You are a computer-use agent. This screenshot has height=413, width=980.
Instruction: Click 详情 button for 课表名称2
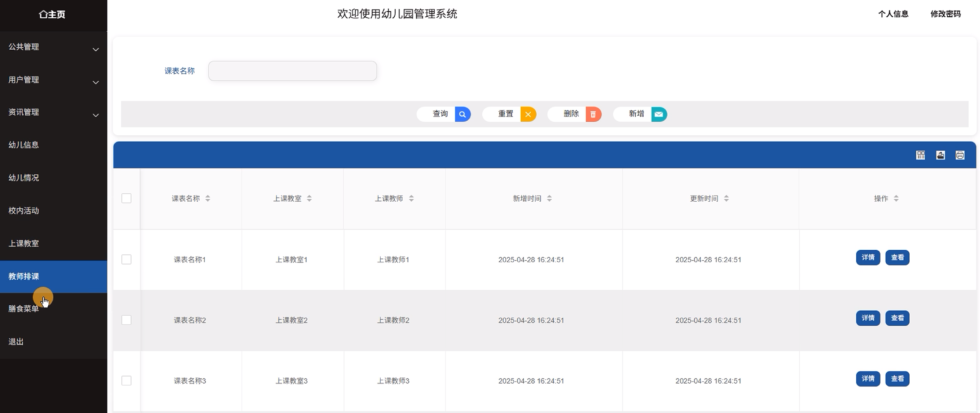pos(868,318)
